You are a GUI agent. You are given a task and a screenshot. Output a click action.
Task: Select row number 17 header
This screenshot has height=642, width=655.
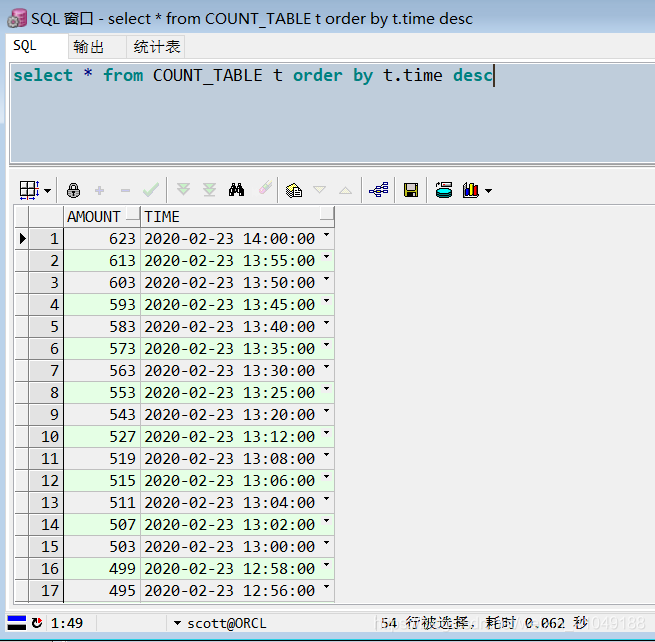click(x=46, y=591)
